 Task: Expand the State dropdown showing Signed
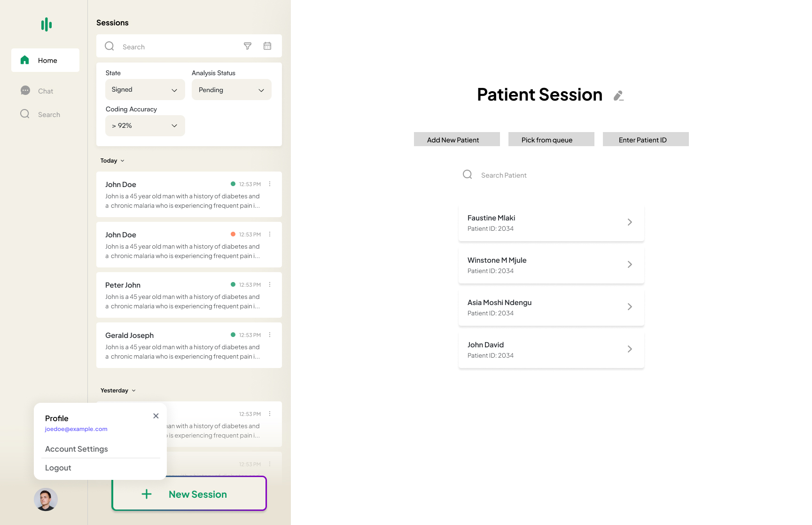click(x=145, y=90)
